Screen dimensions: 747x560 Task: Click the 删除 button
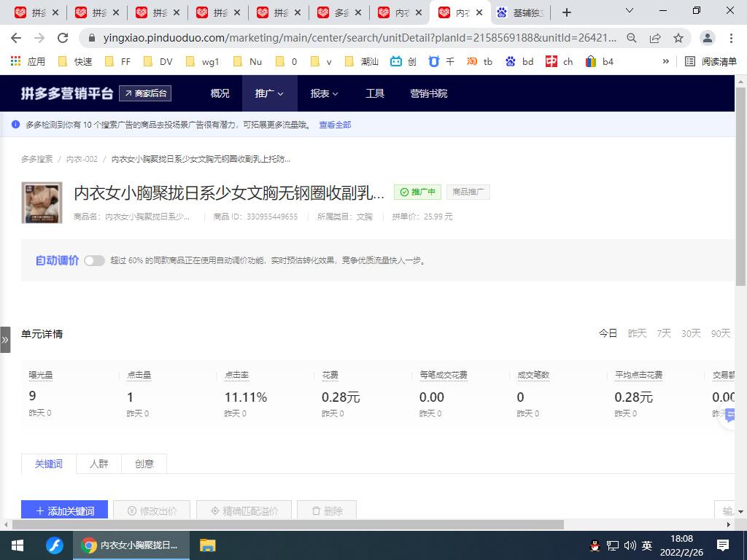327,510
